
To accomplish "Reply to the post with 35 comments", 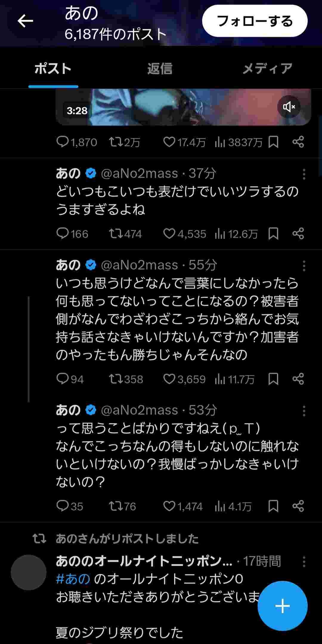I will click(63, 506).
